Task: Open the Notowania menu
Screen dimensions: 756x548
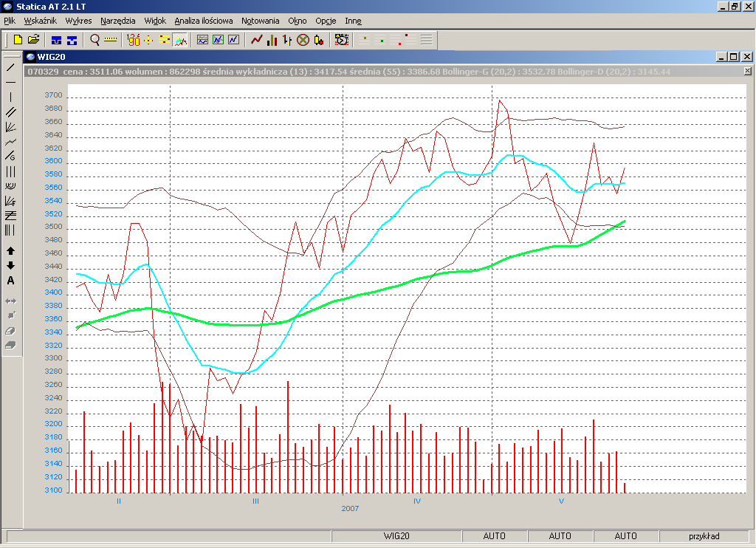Action: pos(261,21)
